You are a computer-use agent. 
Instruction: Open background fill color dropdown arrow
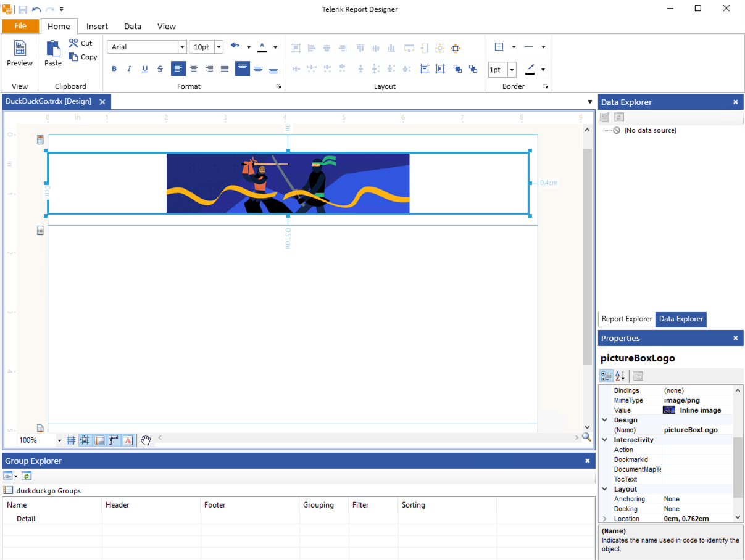[x=249, y=47]
